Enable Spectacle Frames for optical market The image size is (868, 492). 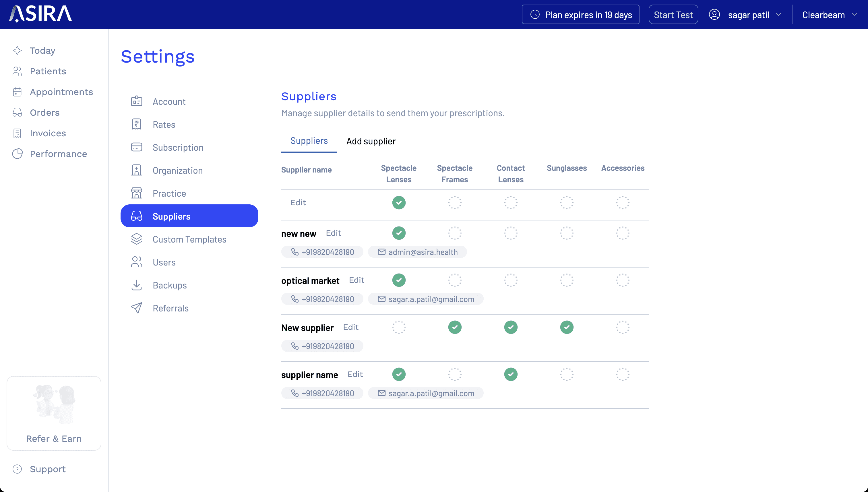pos(454,280)
